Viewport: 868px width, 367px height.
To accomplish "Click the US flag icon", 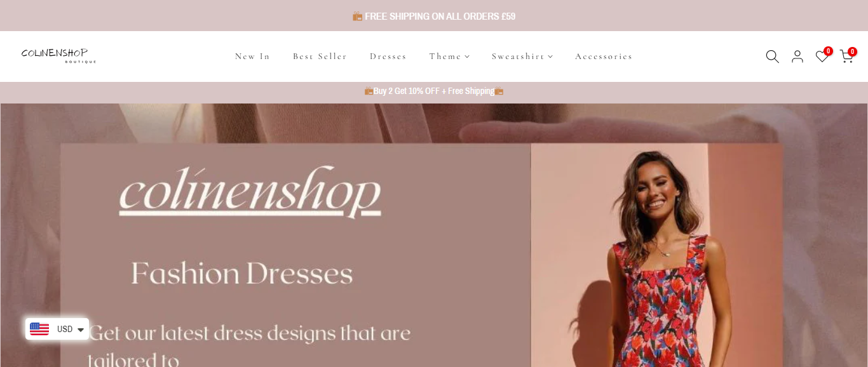I will [x=39, y=329].
